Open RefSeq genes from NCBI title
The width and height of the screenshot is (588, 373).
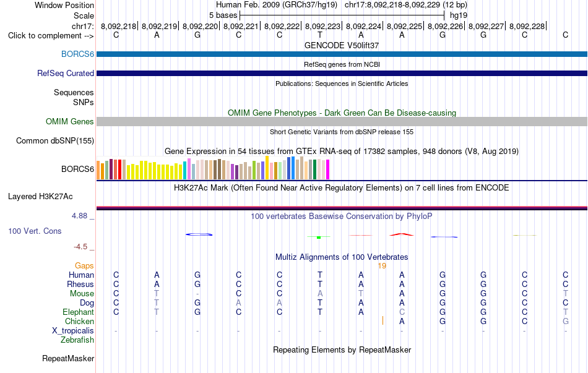[342, 64]
